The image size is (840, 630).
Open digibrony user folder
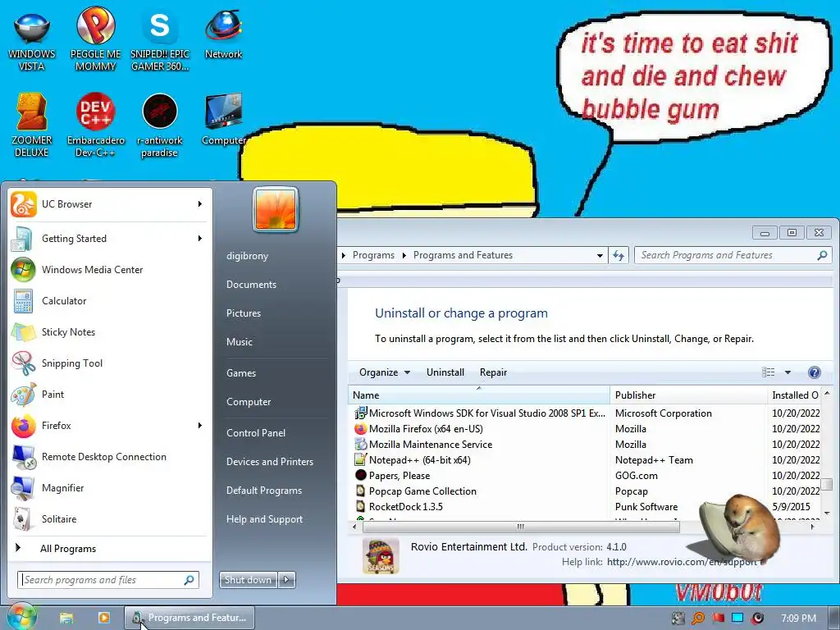coord(247,256)
